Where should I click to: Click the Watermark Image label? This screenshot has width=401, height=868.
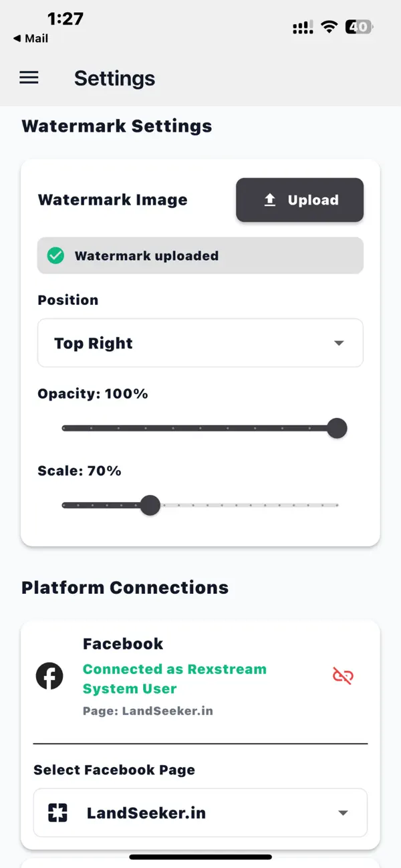point(112,199)
